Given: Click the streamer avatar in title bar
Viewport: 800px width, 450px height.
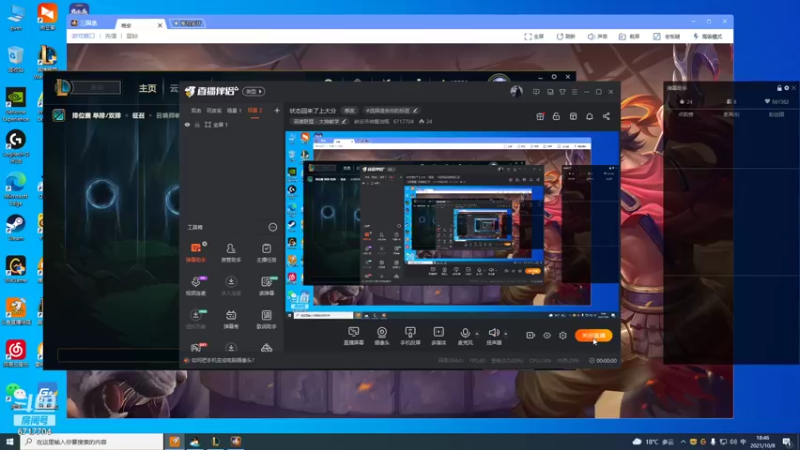Looking at the screenshot, I should [x=516, y=91].
